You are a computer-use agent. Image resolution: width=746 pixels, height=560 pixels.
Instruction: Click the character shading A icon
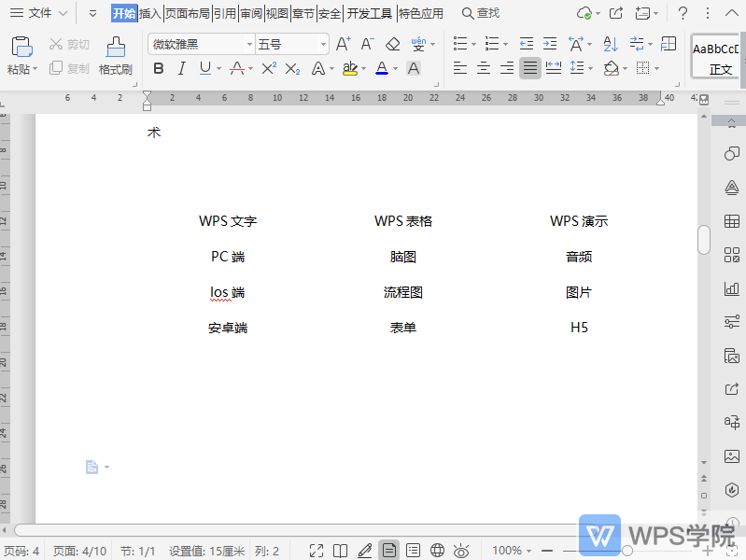pos(414,68)
